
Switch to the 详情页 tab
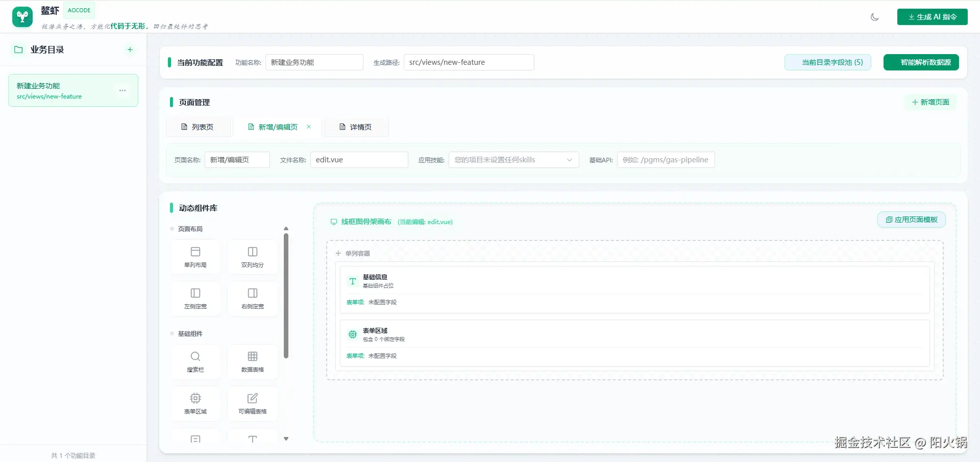[x=356, y=127]
